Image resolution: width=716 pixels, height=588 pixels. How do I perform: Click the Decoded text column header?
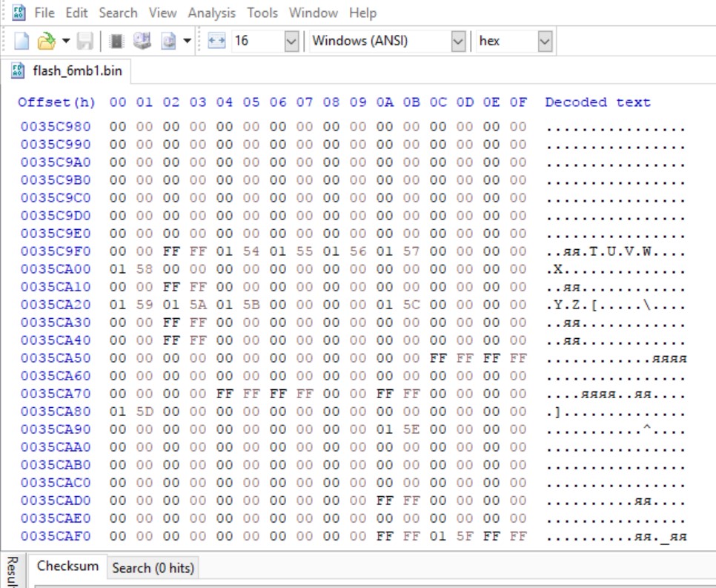tap(597, 102)
